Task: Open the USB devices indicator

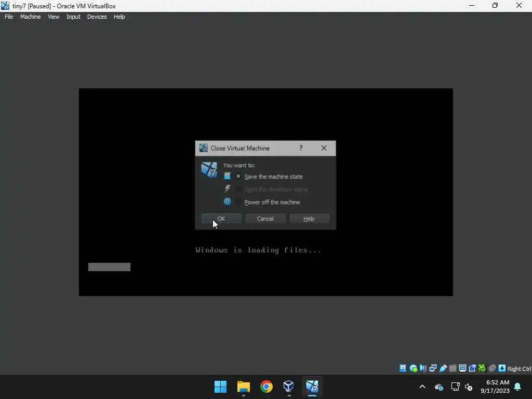Action: 443,368
